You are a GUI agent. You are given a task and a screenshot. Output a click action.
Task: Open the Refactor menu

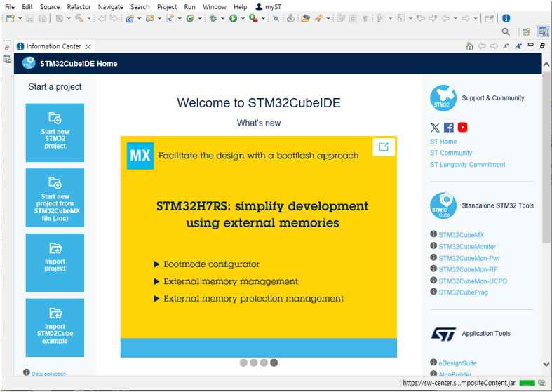[79, 7]
